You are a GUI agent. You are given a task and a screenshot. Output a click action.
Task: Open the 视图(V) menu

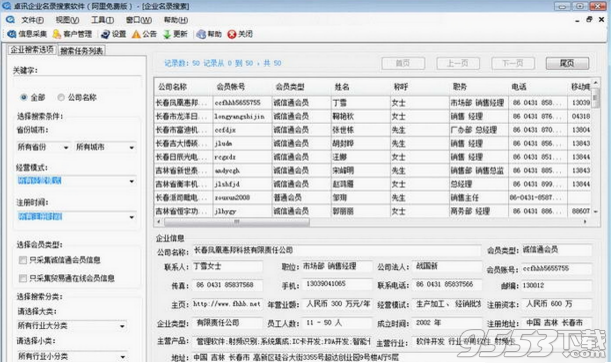tap(67, 20)
